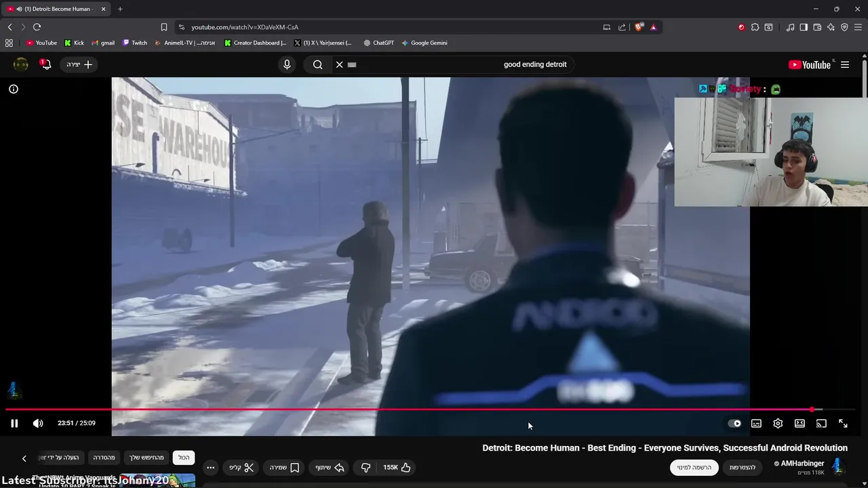Open the Anime Vanguards recommended video thumbnail
This screenshot has width=868, height=488.
pyautogui.click(x=158, y=481)
